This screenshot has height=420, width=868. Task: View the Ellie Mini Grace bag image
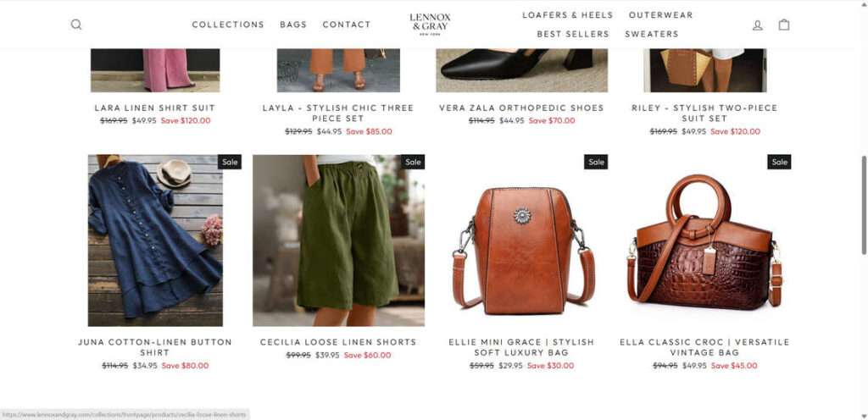coord(521,240)
